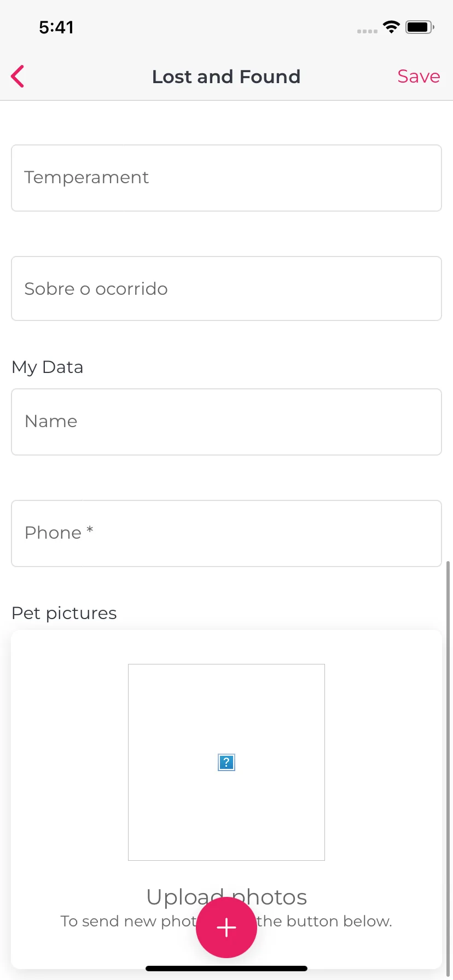Viewport: 453px width, 980px height.
Task: Go back using the pink chevron
Action: [18, 76]
